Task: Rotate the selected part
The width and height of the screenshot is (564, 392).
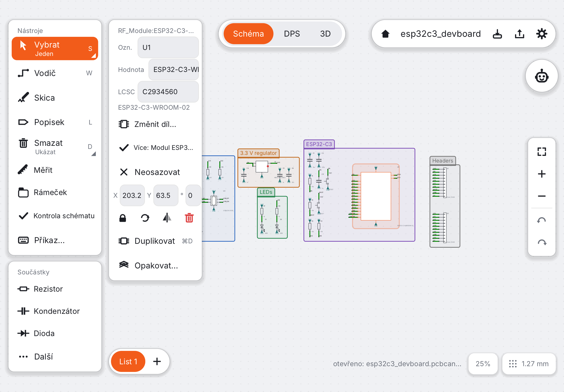Action: click(x=145, y=218)
